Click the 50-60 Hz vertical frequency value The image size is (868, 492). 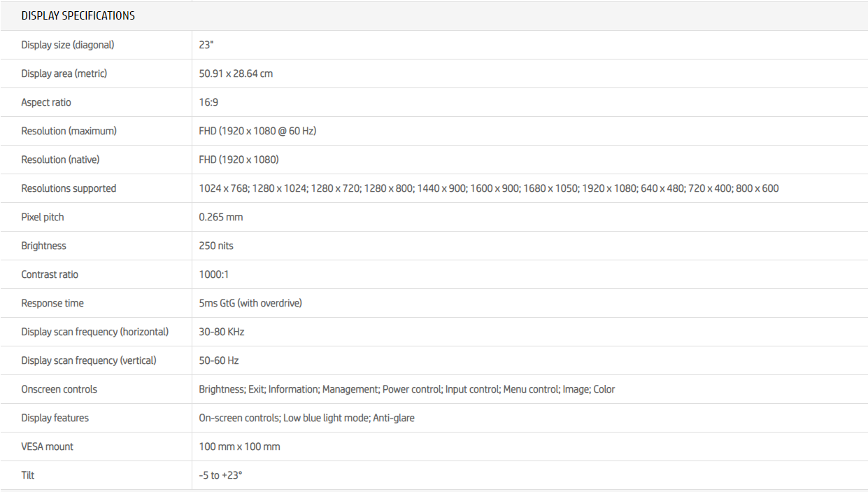click(x=218, y=360)
